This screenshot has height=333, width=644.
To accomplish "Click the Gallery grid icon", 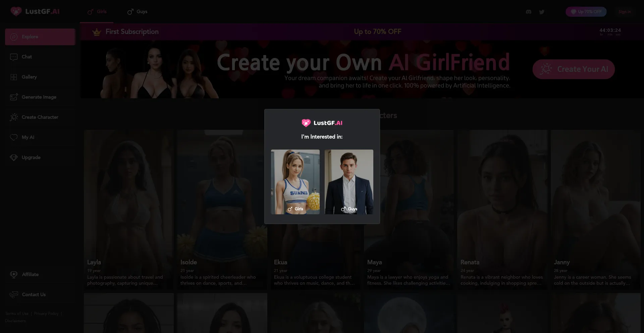I will pyautogui.click(x=14, y=77).
